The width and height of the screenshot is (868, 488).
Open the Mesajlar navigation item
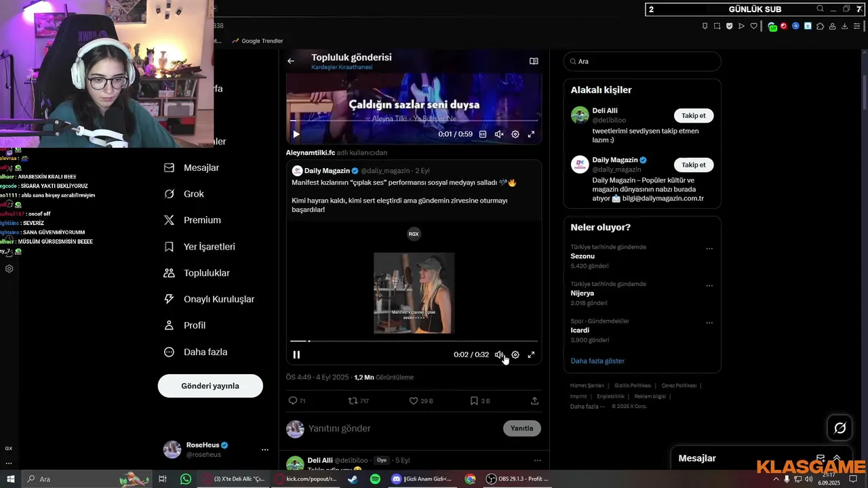193,167
